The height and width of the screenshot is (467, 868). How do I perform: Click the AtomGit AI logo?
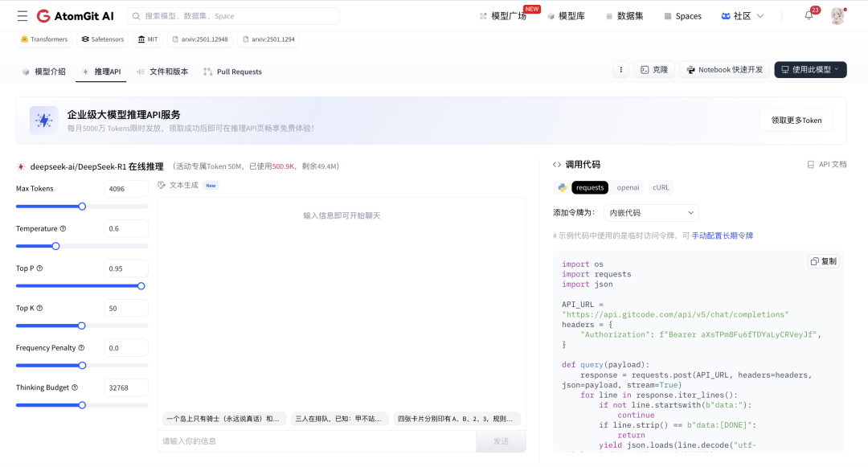(x=76, y=16)
